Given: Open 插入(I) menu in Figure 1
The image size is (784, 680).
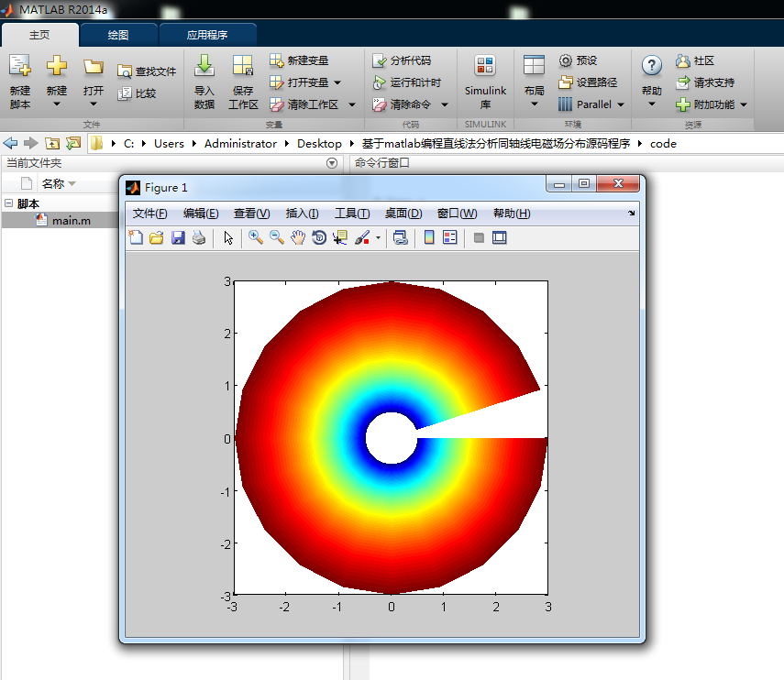Looking at the screenshot, I should [x=302, y=214].
